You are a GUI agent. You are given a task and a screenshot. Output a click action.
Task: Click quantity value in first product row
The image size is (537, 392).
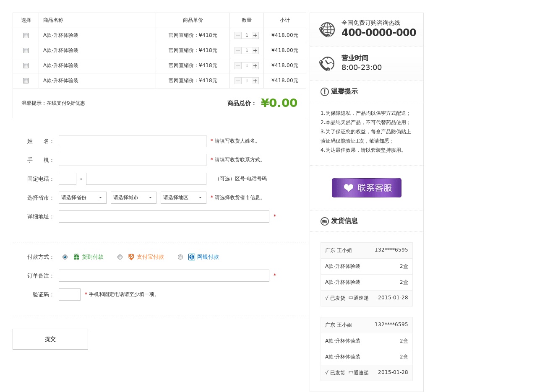tap(247, 36)
